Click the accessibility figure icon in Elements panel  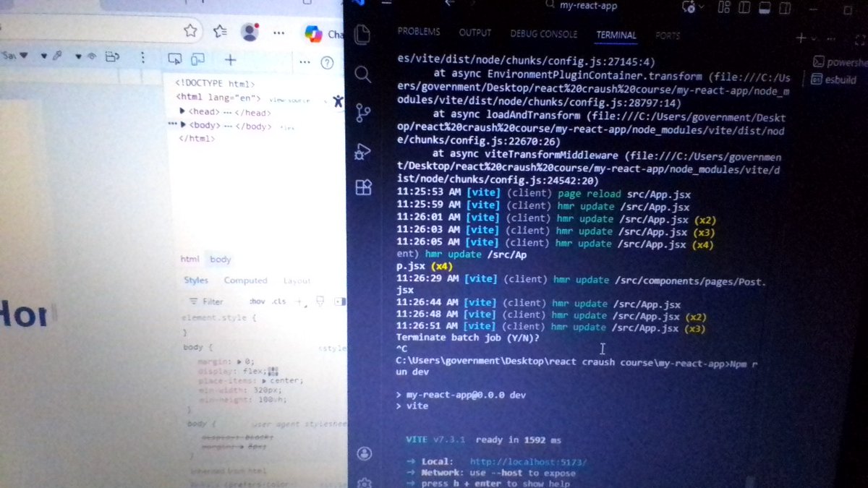click(x=338, y=101)
